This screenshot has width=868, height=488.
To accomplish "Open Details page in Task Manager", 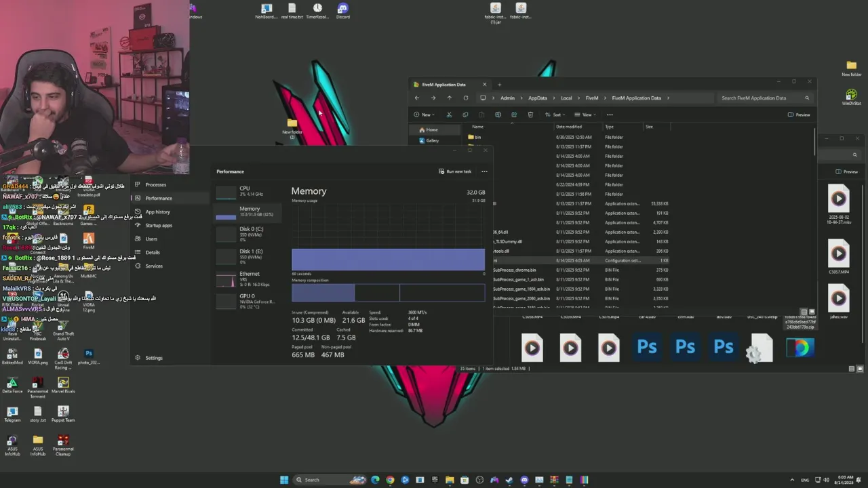I will (153, 252).
